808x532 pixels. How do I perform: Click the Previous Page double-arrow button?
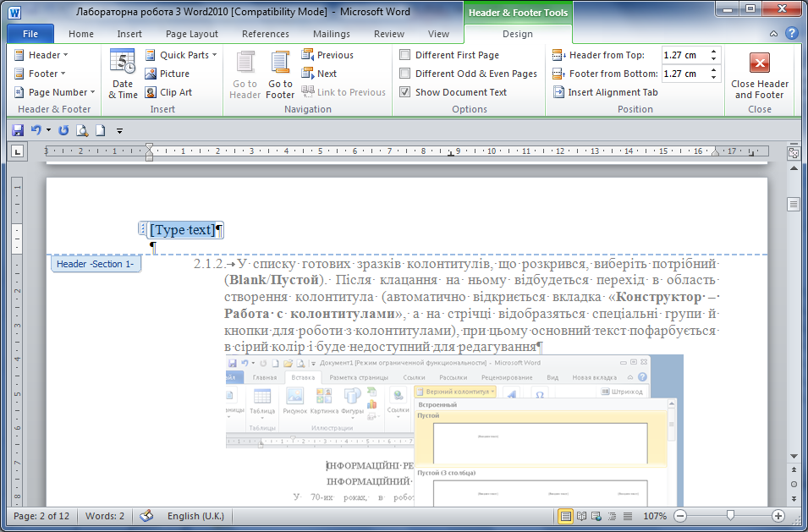pyautogui.click(x=794, y=470)
